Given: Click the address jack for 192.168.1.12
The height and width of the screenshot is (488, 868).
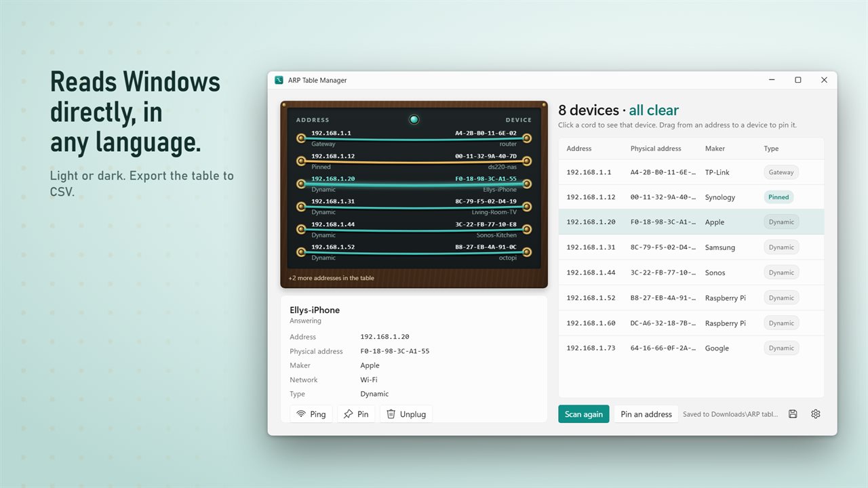Looking at the screenshot, I should pos(301,161).
